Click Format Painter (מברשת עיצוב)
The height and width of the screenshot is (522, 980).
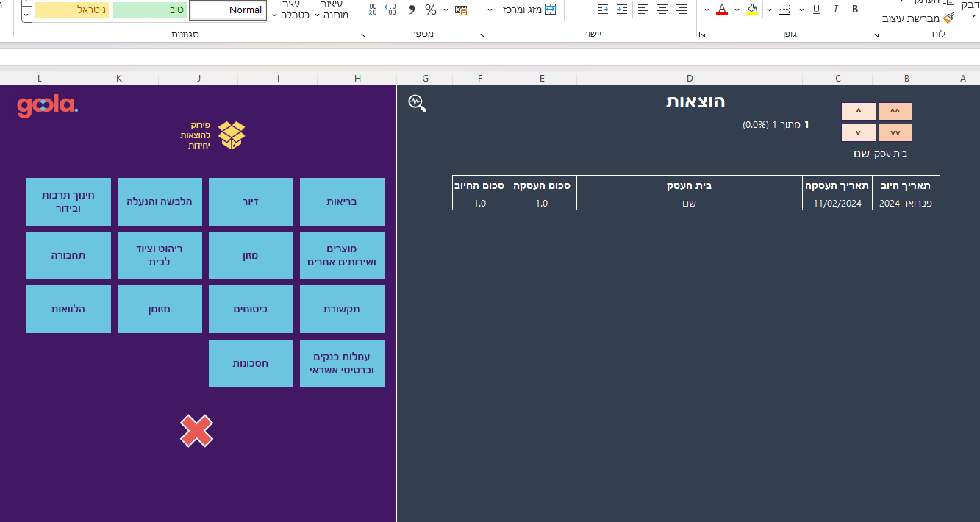918,18
